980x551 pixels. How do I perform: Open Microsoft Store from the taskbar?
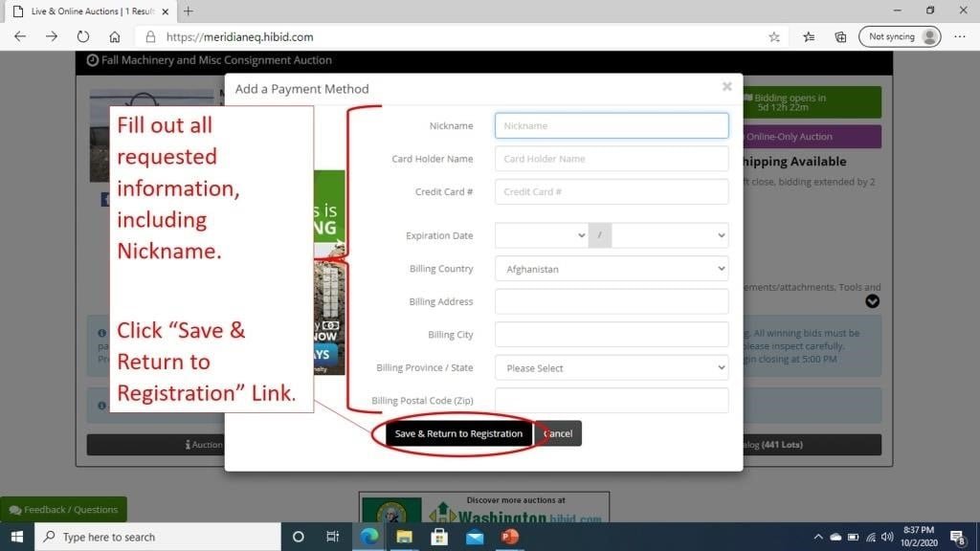(x=439, y=537)
